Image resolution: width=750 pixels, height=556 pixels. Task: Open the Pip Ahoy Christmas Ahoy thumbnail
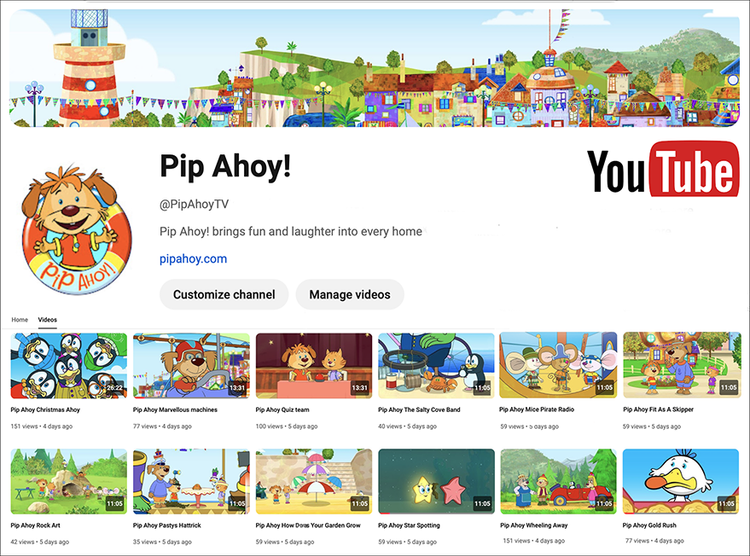pyautogui.click(x=69, y=366)
